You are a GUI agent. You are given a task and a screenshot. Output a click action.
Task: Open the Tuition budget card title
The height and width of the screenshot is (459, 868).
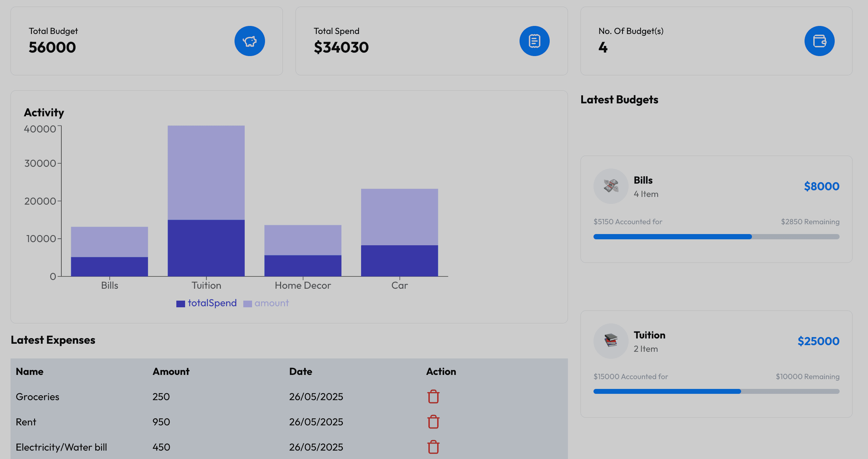tap(649, 335)
